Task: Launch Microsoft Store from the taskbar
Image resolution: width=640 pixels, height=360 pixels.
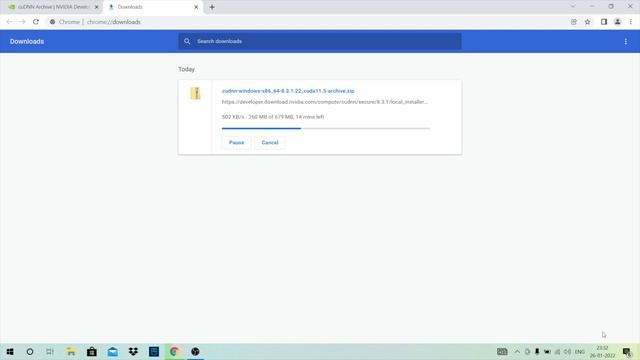Action: (x=92, y=351)
